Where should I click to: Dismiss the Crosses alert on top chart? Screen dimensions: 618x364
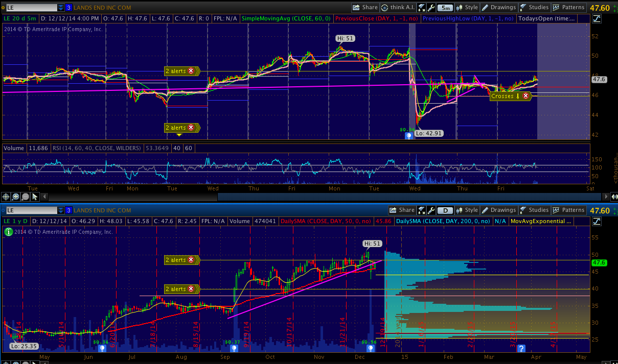tap(525, 96)
